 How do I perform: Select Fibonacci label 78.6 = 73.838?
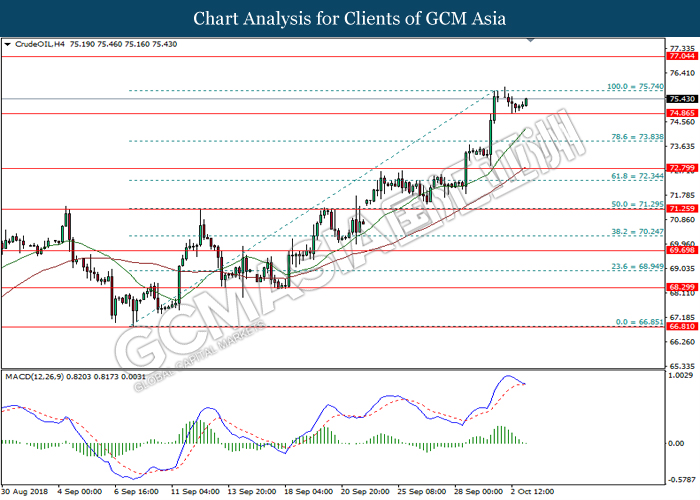(x=637, y=137)
